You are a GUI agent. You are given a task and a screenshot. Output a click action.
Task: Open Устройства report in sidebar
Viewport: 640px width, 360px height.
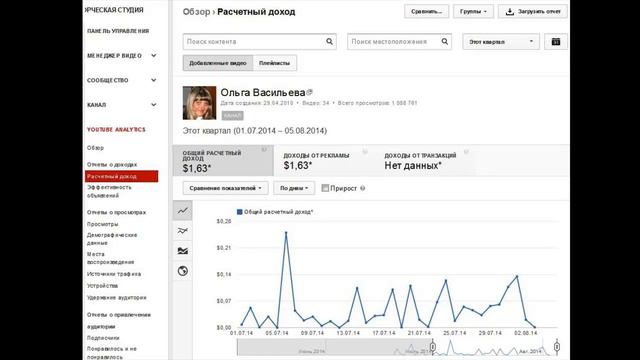point(102,286)
